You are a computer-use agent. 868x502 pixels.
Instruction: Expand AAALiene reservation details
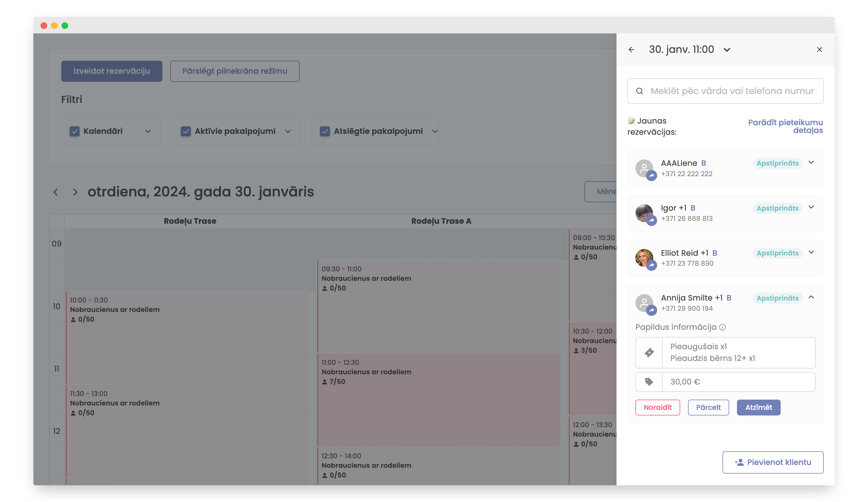click(x=811, y=163)
